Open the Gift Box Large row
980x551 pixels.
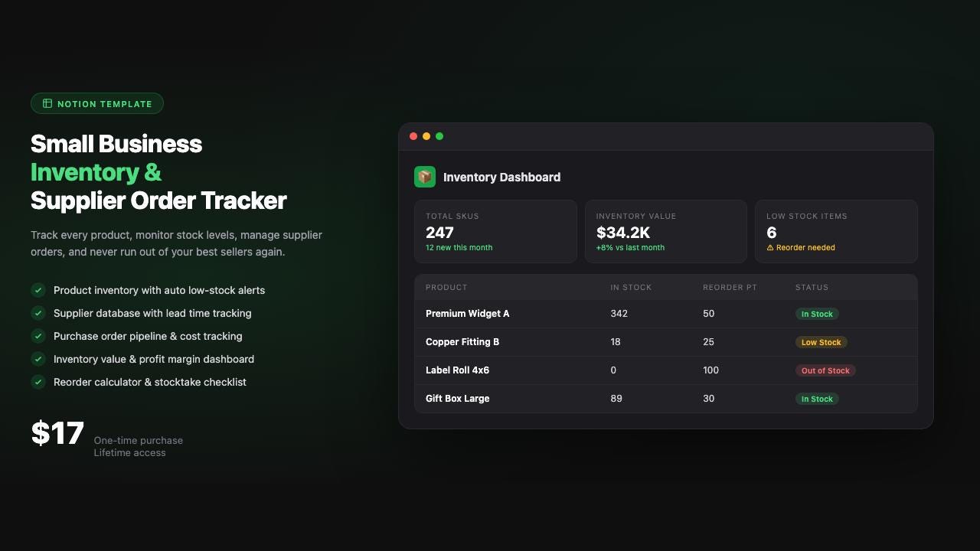click(x=666, y=399)
